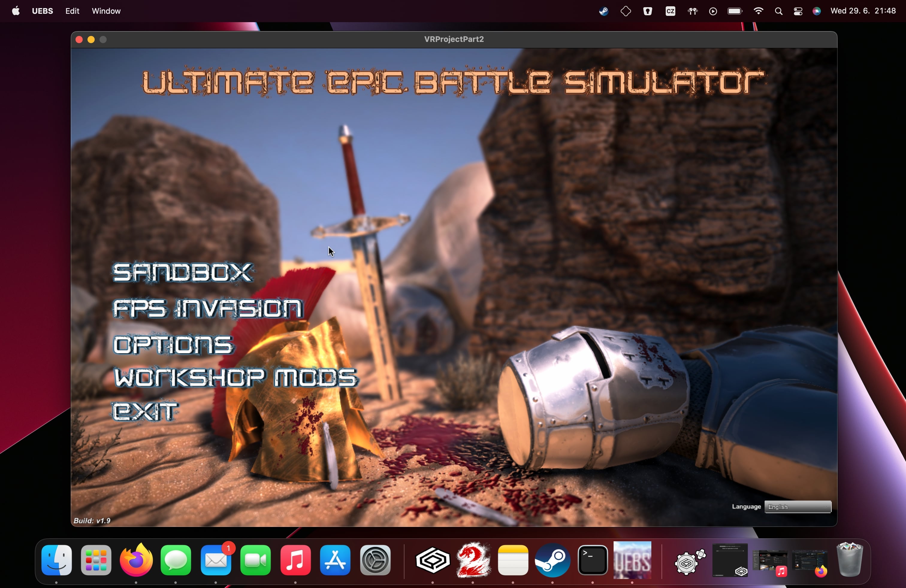Image resolution: width=906 pixels, height=588 pixels.
Task: Open the white hexagon logo app
Action: 433,560
